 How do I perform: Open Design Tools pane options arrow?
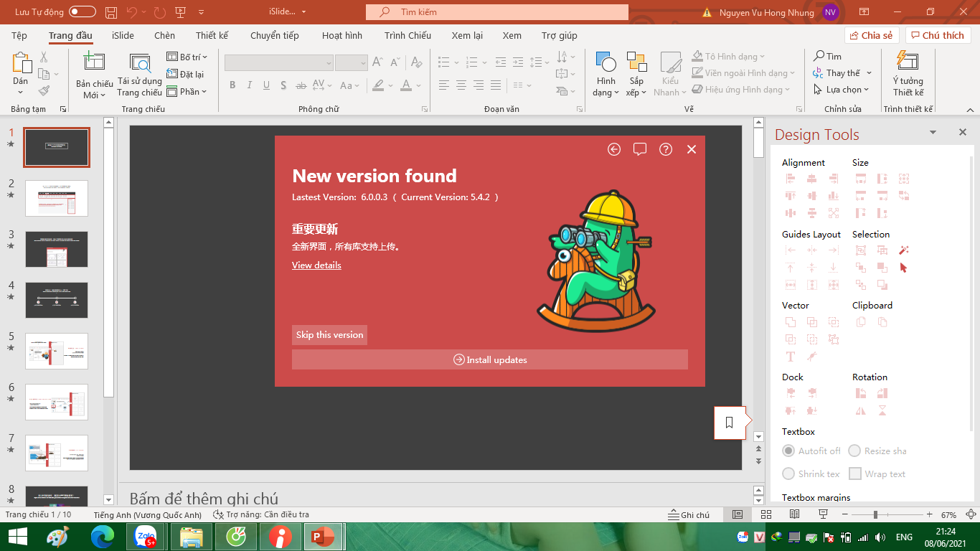point(933,133)
